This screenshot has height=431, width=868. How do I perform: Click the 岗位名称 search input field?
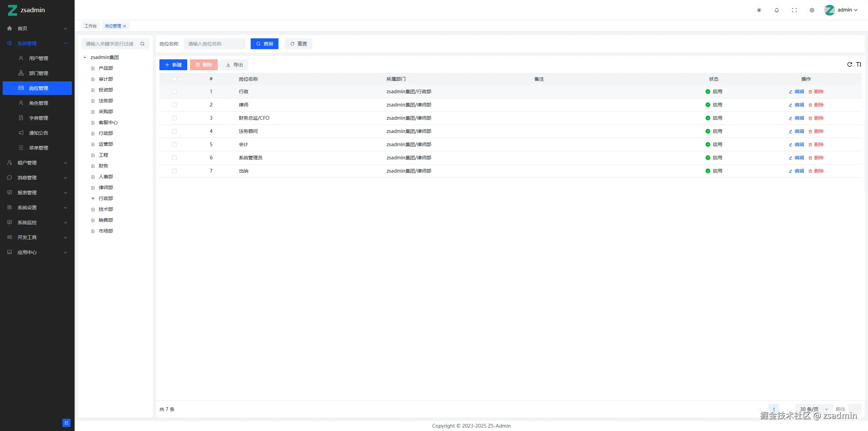pyautogui.click(x=214, y=44)
